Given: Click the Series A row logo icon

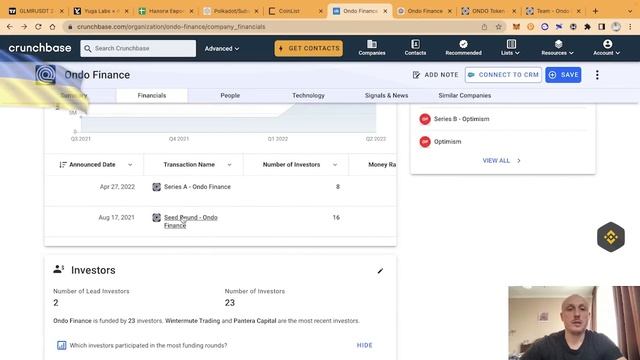Looking at the screenshot, I should [156, 187].
